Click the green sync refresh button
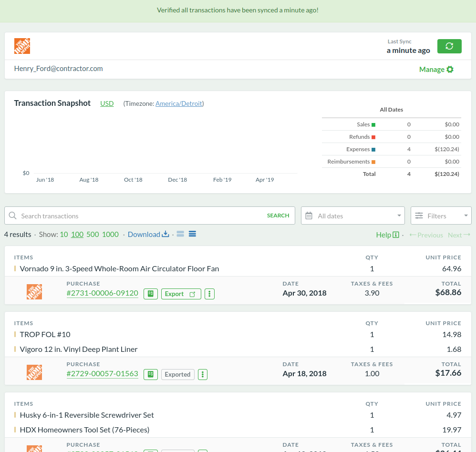This screenshot has height=452, width=476. (449, 46)
